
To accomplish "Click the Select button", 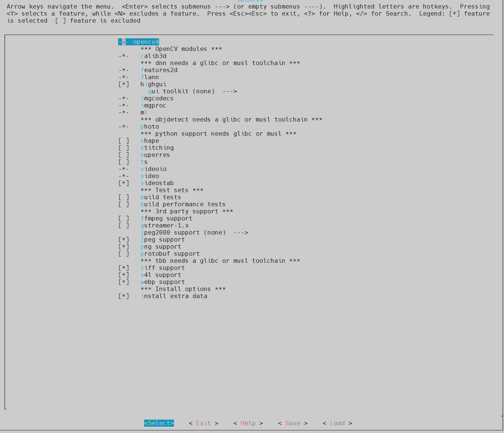I will point(159,423).
